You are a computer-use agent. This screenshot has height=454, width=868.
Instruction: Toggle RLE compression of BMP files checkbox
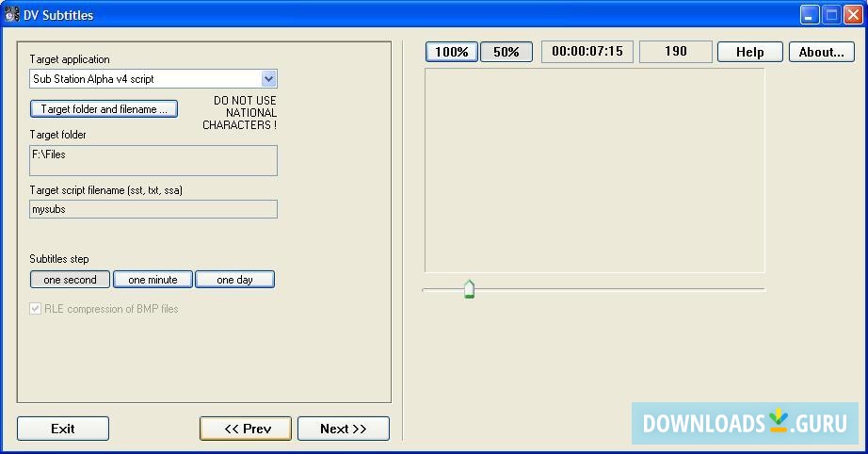click(36, 309)
